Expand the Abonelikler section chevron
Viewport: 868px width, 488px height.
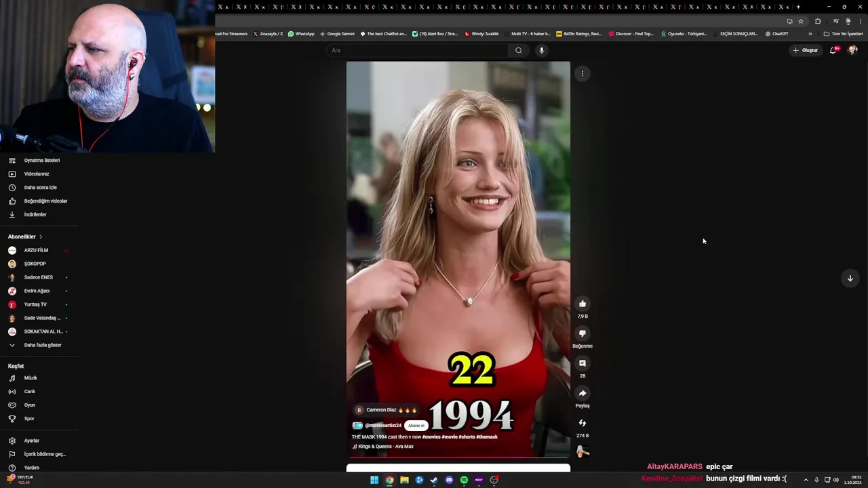click(x=41, y=237)
